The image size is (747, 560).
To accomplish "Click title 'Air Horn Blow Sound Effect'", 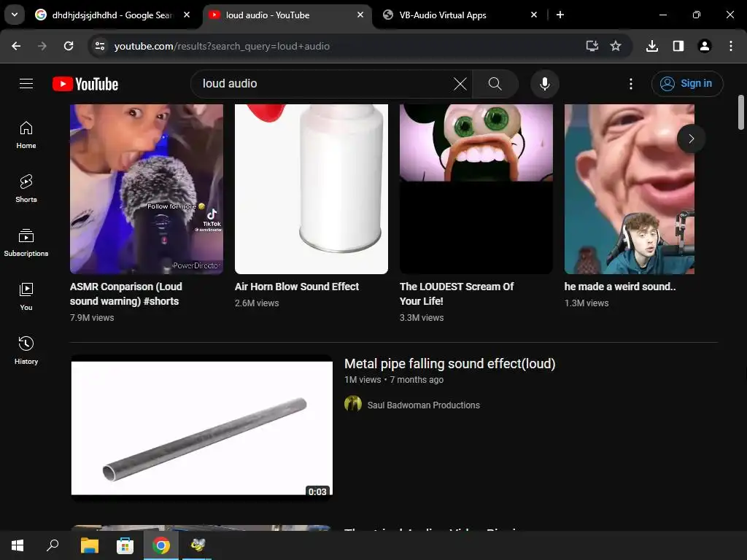I will [x=297, y=287].
